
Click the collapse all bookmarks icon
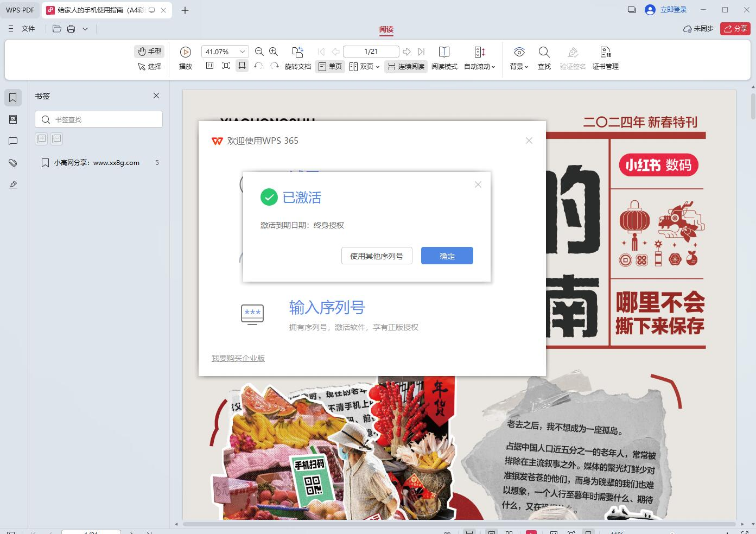tap(56, 138)
